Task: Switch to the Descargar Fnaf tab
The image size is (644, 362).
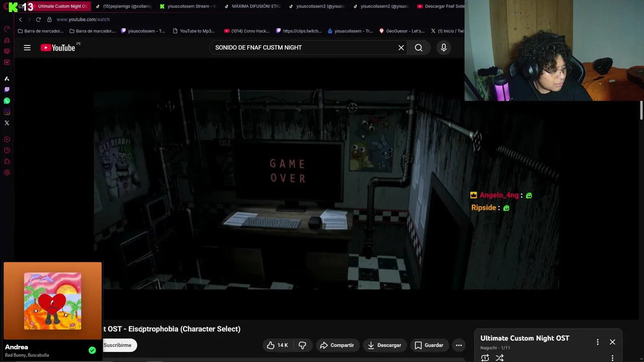Action: click(x=441, y=6)
